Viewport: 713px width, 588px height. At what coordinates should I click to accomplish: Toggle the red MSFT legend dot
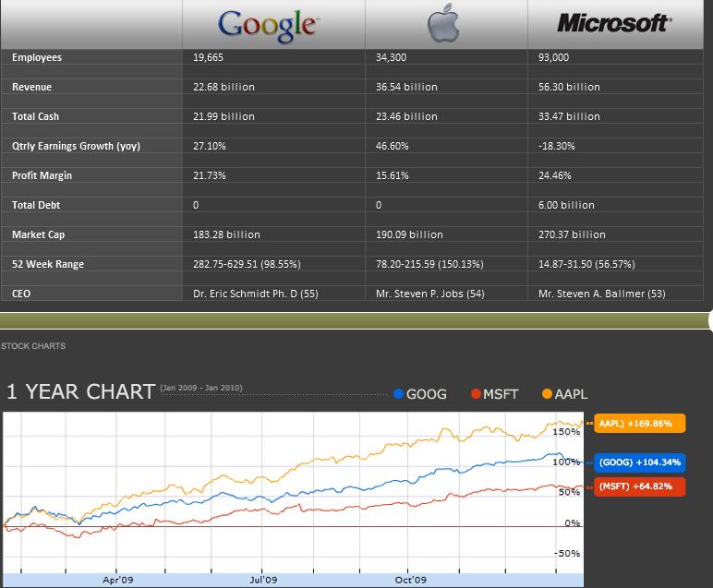(x=477, y=394)
